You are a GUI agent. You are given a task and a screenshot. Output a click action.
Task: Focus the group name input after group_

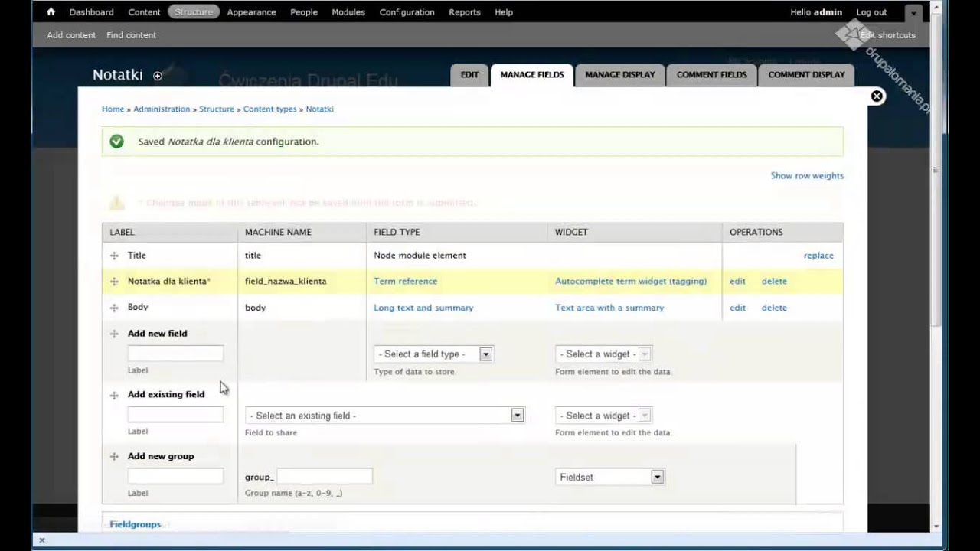click(325, 476)
